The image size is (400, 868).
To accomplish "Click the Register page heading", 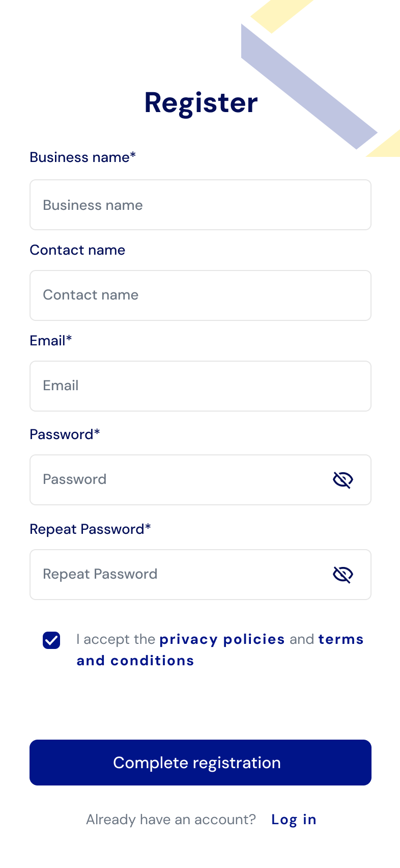I will pos(201,103).
